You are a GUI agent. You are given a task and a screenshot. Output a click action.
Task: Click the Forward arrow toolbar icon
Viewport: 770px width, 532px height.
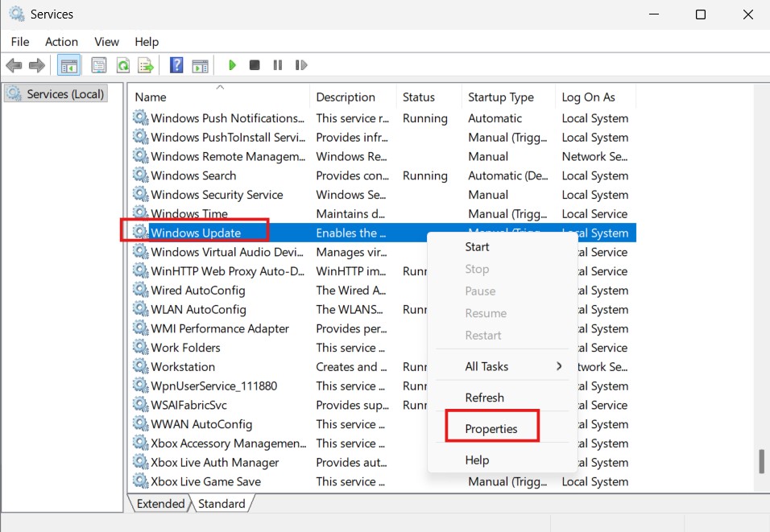[37, 65]
